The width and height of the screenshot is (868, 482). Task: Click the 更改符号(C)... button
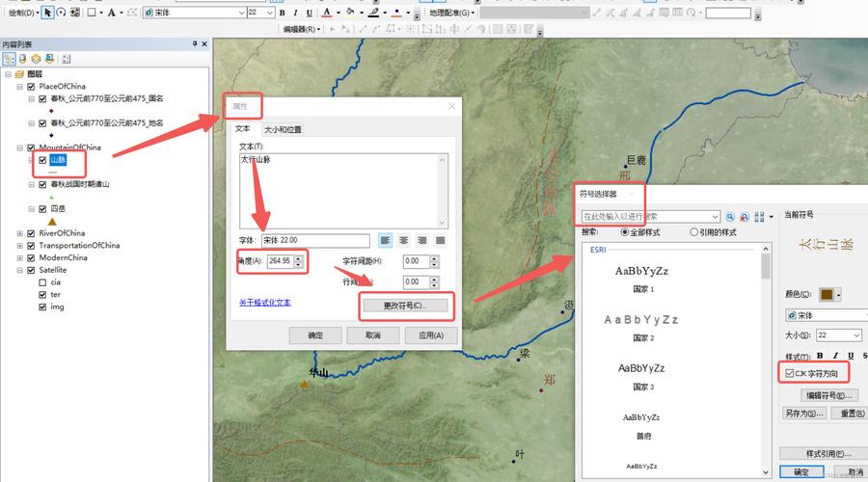tap(405, 306)
